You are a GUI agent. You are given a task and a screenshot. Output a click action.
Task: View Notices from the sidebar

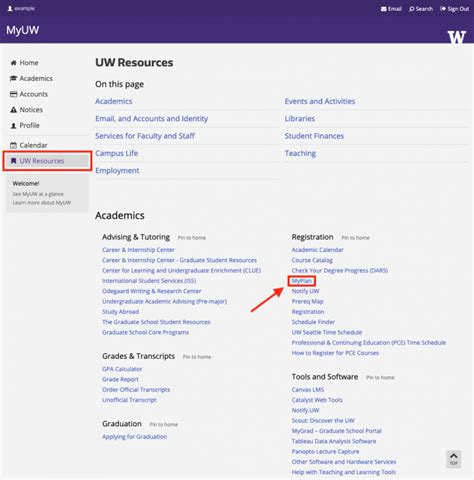pyautogui.click(x=27, y=110)
